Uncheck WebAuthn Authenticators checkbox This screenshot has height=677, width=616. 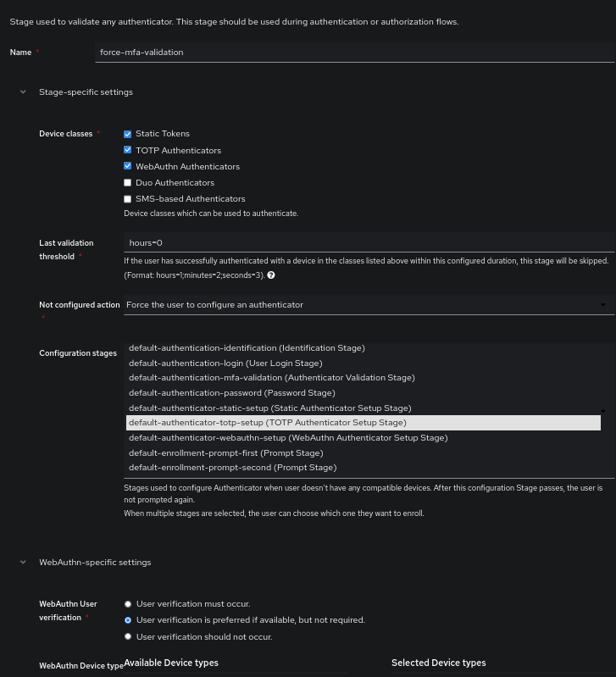[x=128, y=166]
